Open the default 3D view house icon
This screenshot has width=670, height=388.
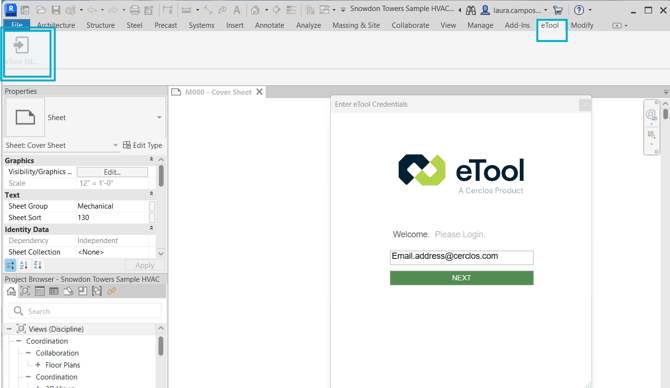point(255,10)
